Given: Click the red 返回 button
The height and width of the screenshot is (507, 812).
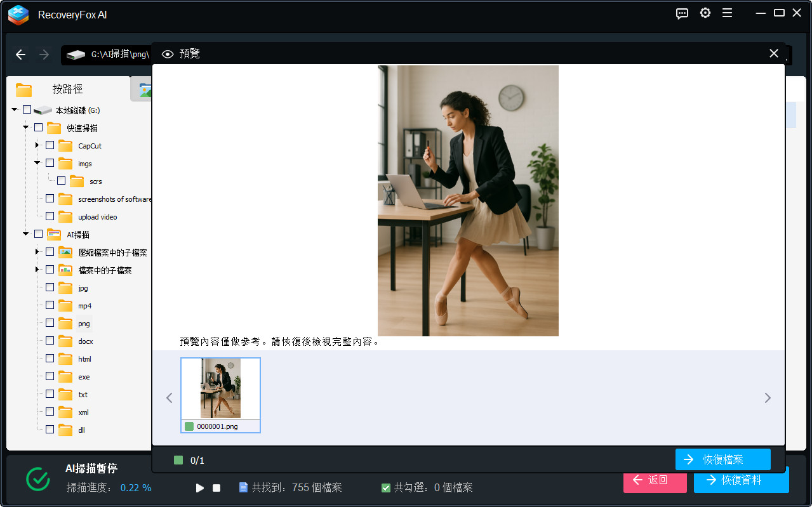Looking at the screenshot, I should coord(655,480).
